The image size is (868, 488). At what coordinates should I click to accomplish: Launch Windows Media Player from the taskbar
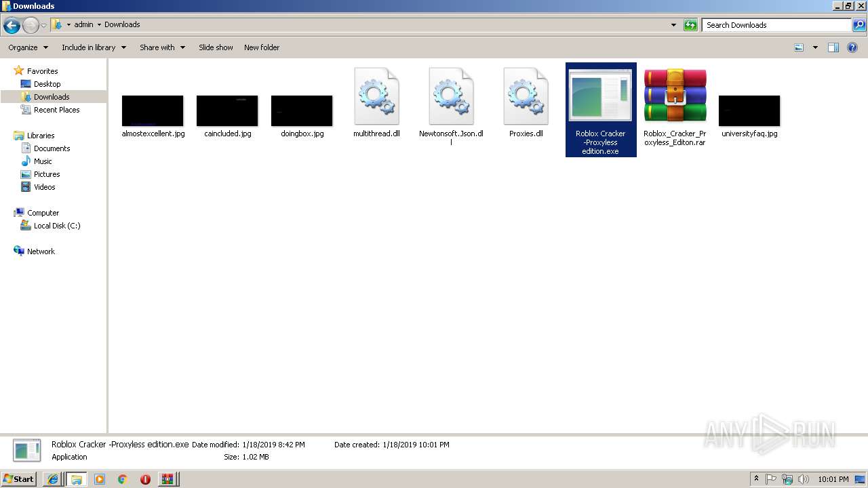point(100,479)
